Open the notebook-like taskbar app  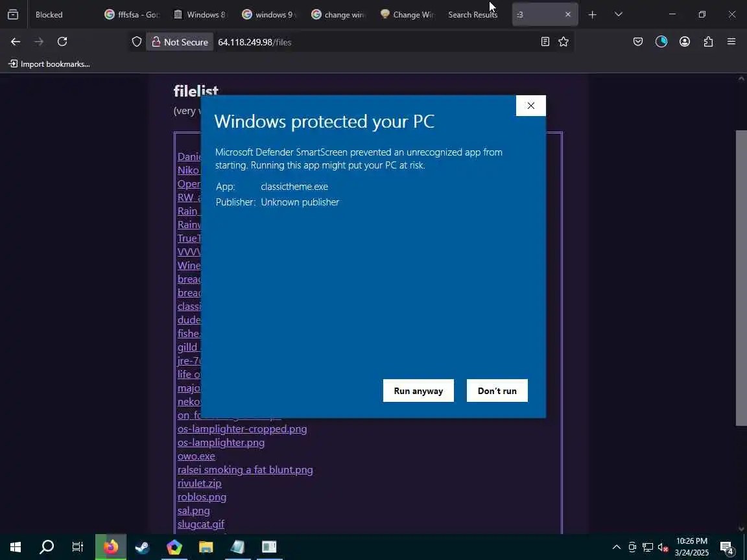[x=237, y=547]
